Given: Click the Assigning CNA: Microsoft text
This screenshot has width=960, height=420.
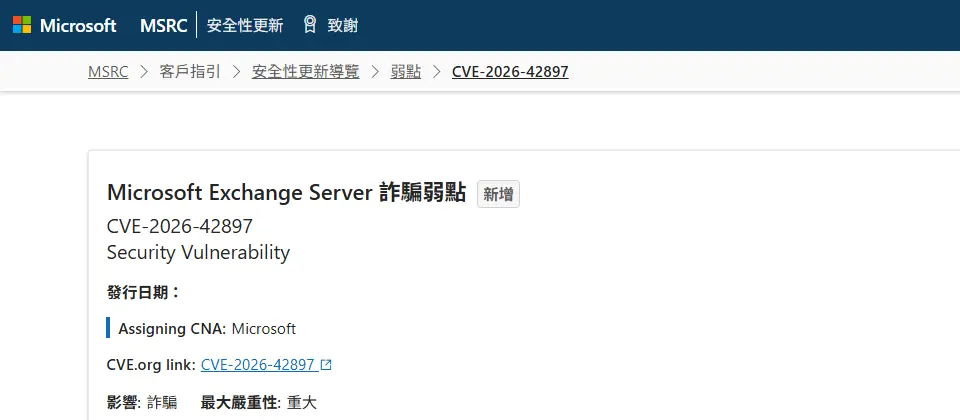Looking at the screenshot, I should (207, 329).
